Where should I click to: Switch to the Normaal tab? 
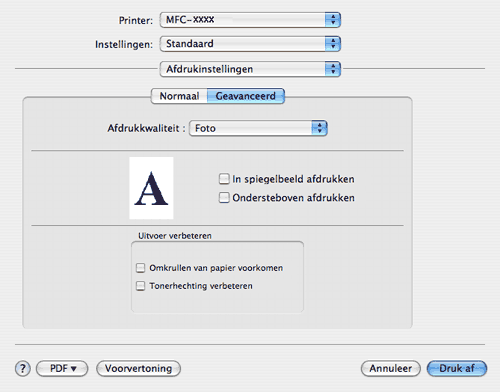coord(179,96)
